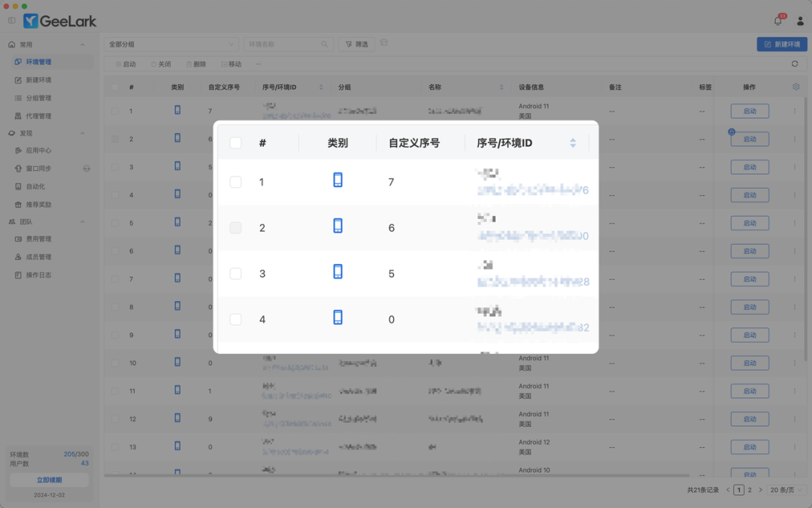
Task: Open the 全部分组 group filter dropdown
Action: point(170,44)
